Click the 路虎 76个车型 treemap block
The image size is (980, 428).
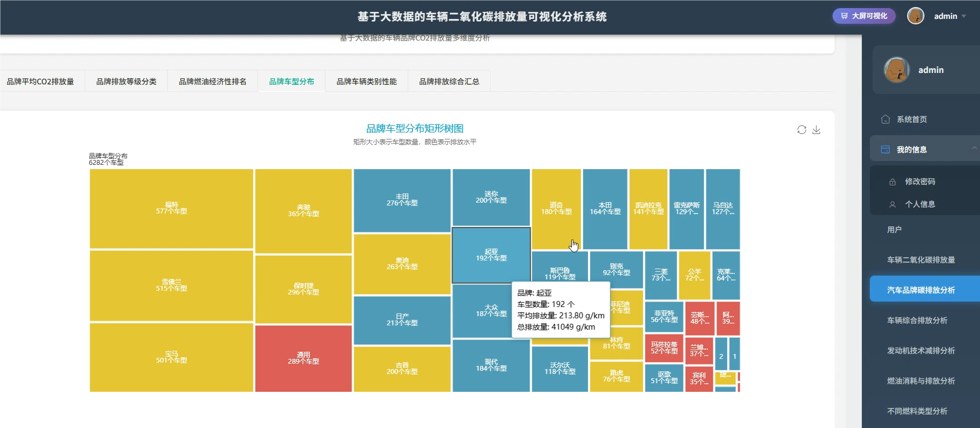[x=617, y=376]
